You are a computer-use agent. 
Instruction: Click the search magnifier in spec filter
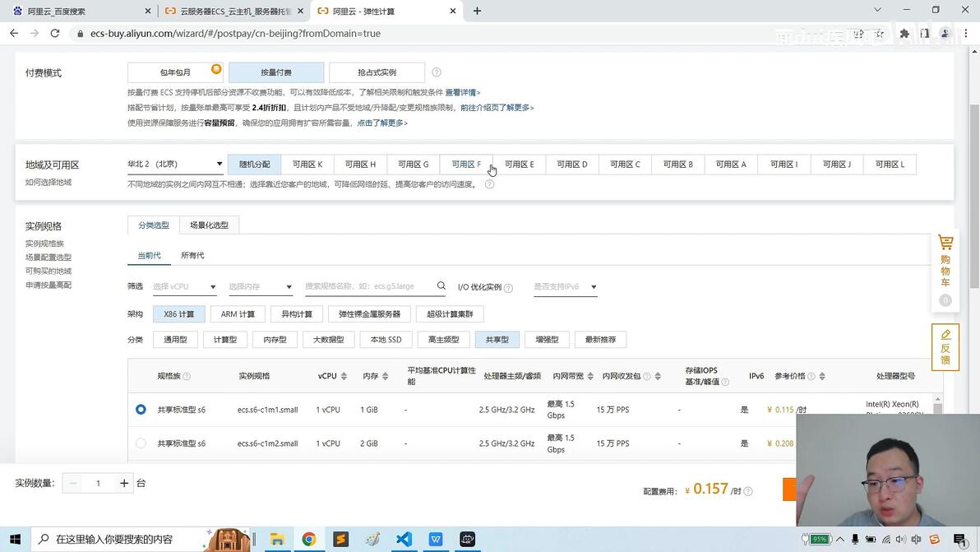point(441,285)
